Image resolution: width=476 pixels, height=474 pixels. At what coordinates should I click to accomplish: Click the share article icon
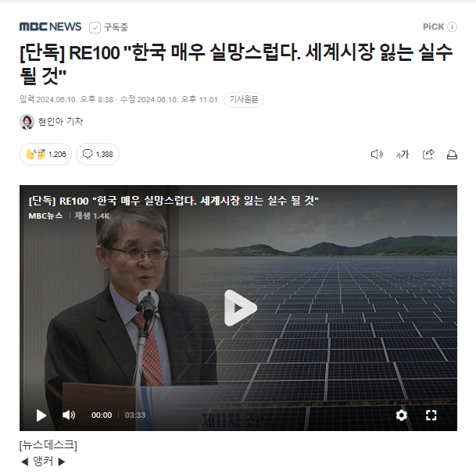(x=428, y=155)
